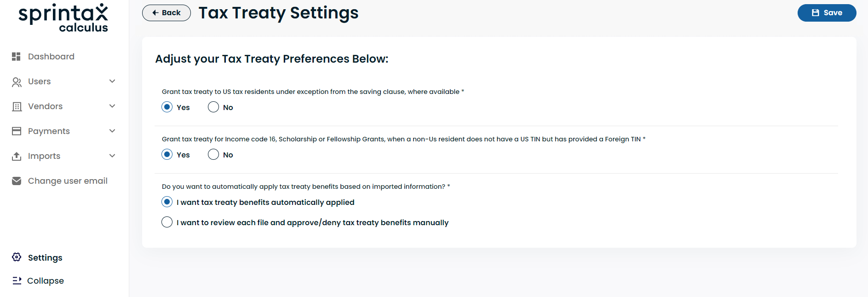Expand the Payments submenu chevron
Image resolution: width=868 pixels, height=297 pixels.
pos(112,131)
